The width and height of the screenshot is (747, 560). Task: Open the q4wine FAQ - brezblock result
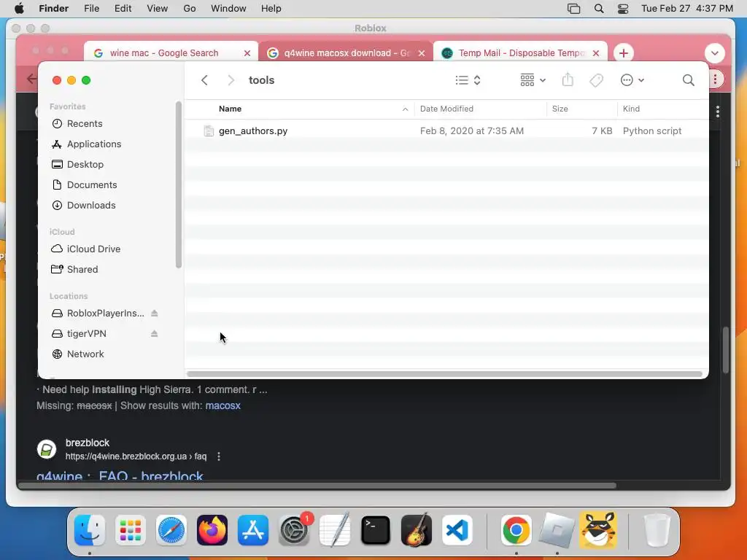point(120,475)
